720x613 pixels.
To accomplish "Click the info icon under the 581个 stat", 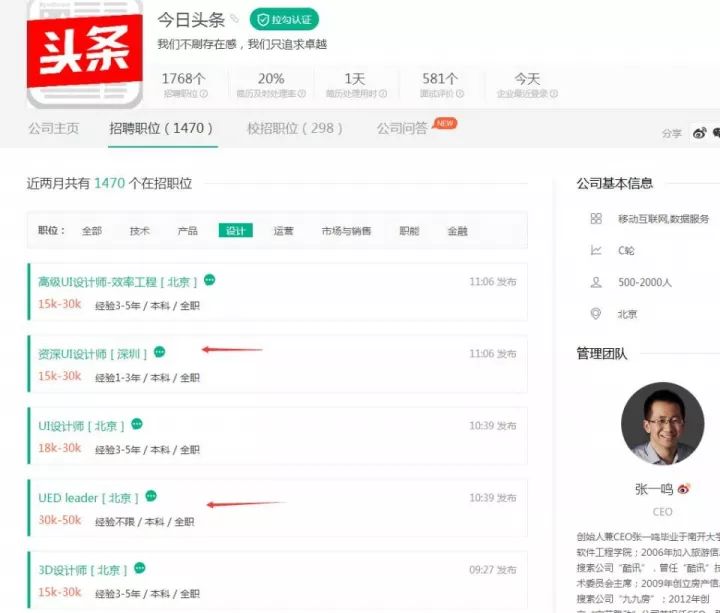I will point(460,94).
